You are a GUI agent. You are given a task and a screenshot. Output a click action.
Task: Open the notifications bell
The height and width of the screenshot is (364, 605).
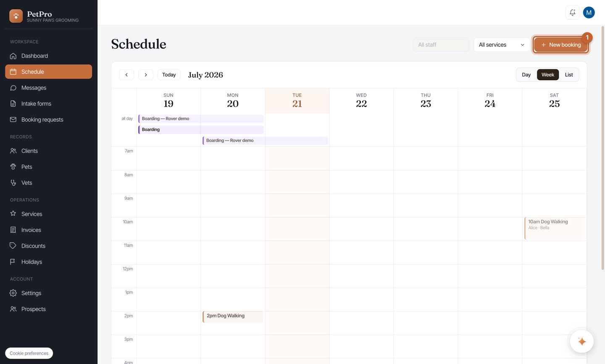[x=572, y=13]
